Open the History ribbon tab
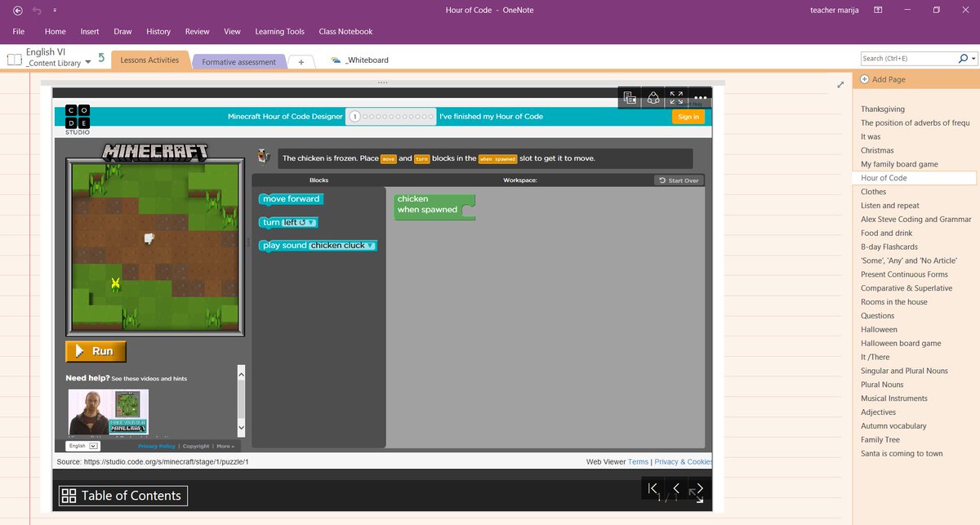This screenshot has height=525, width=980. [158, 31]
